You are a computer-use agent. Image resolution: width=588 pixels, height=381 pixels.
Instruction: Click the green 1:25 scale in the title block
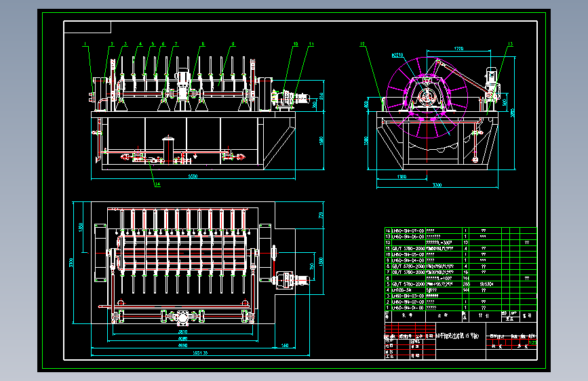[532, 342]
